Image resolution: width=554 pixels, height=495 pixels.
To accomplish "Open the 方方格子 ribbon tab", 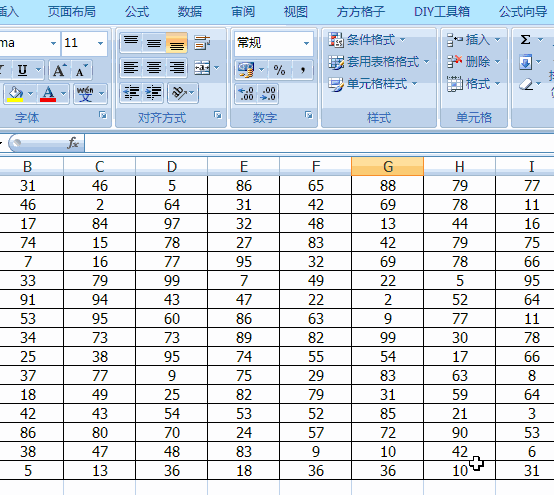I will 360,12.
